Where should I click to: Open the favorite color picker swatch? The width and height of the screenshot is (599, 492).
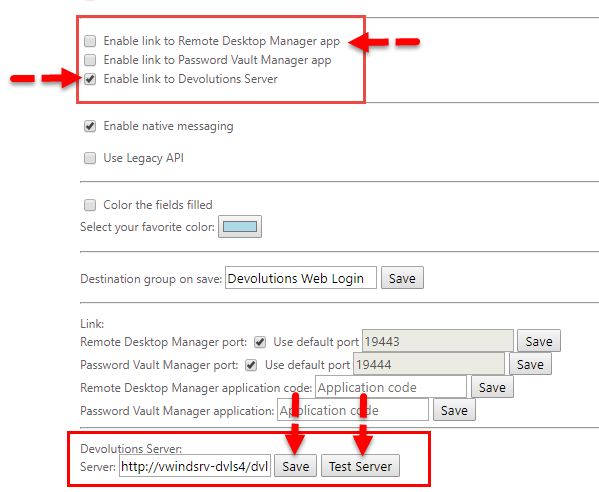(240, 227)
